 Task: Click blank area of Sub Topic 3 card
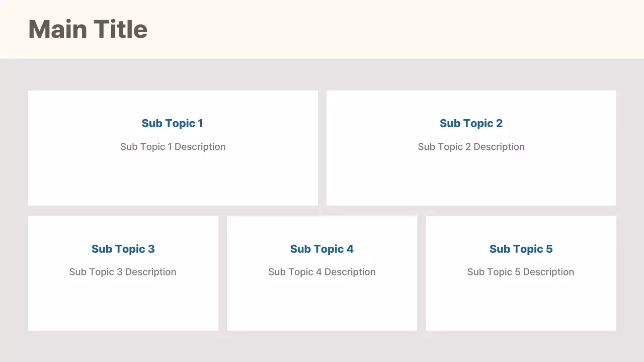tap(123, 306)
